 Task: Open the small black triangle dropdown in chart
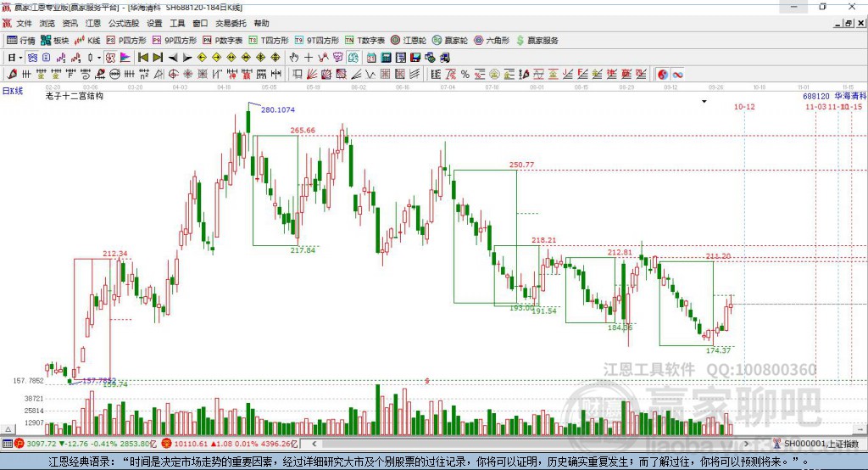(x=704, y=102)
